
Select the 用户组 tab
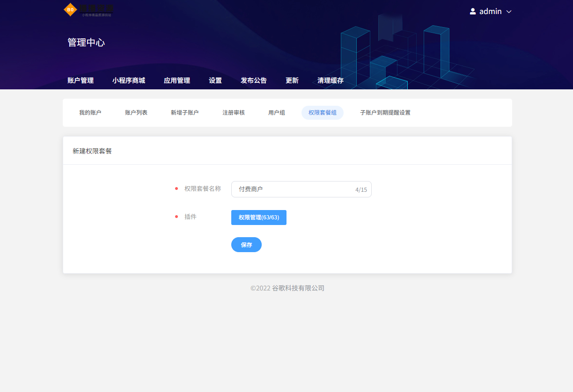276,112
